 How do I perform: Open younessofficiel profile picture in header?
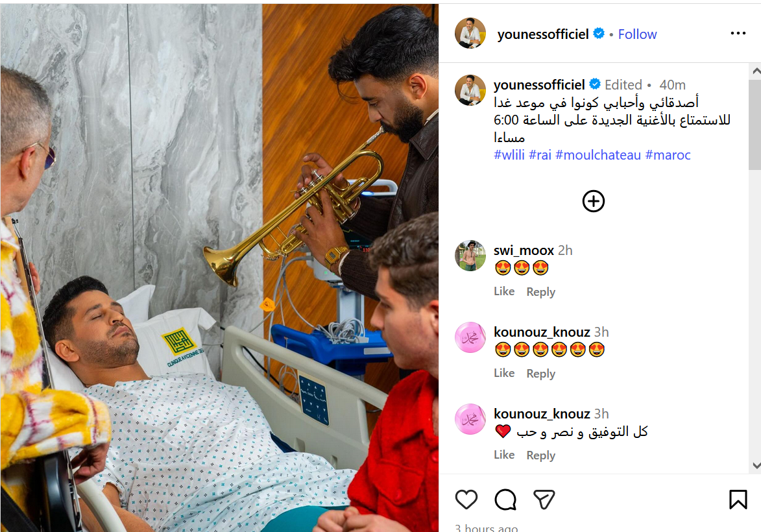tap(470, 33)
